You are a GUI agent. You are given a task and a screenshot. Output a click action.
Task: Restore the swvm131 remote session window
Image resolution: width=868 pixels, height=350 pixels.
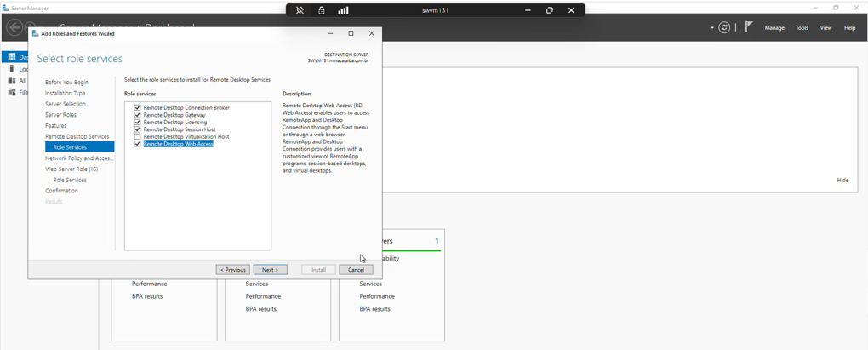(549, 10)
